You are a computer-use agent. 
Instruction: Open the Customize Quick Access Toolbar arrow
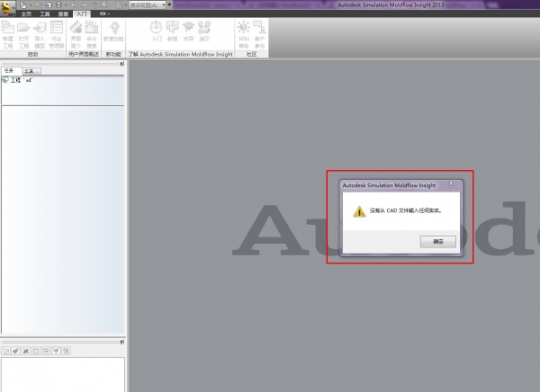[x=169, y=4]
